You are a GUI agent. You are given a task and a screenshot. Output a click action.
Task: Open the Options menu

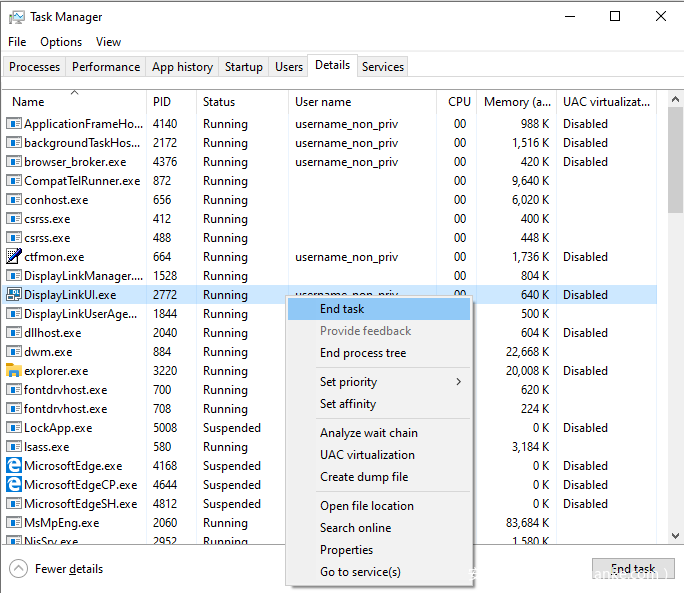[61, 42]
